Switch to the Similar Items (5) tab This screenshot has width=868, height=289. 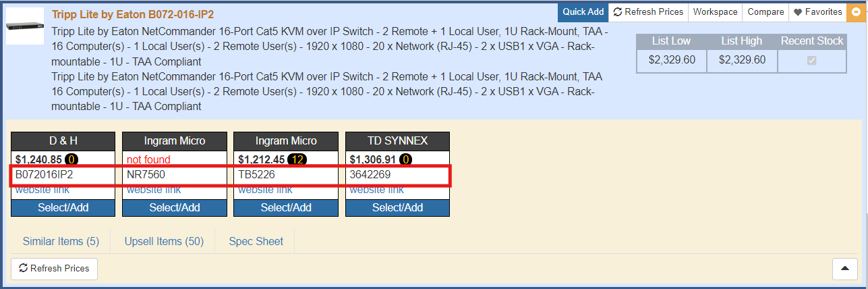(61, 241)
